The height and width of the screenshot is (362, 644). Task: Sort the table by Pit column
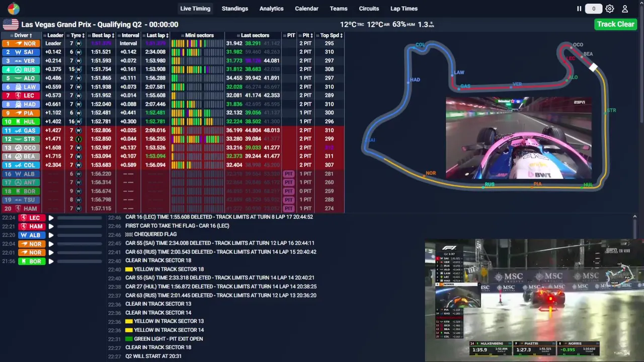tap(307, 35)
